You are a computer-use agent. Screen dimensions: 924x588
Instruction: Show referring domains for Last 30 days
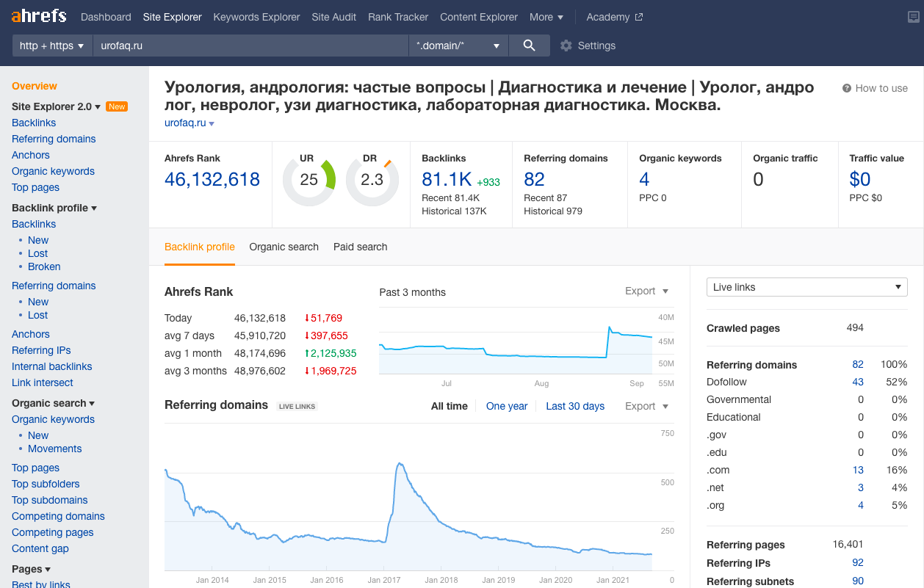[x=575, y=406]
